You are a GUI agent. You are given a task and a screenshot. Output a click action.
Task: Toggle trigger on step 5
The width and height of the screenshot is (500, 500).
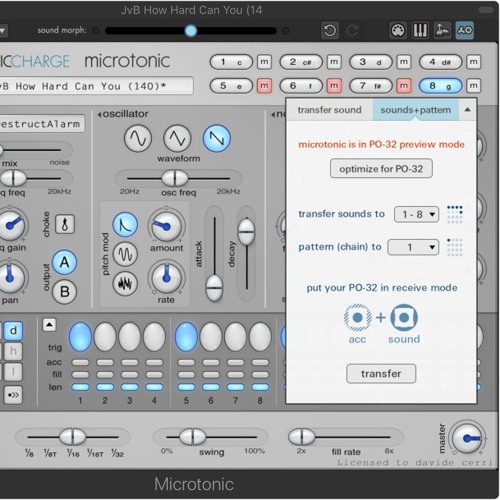186,337
